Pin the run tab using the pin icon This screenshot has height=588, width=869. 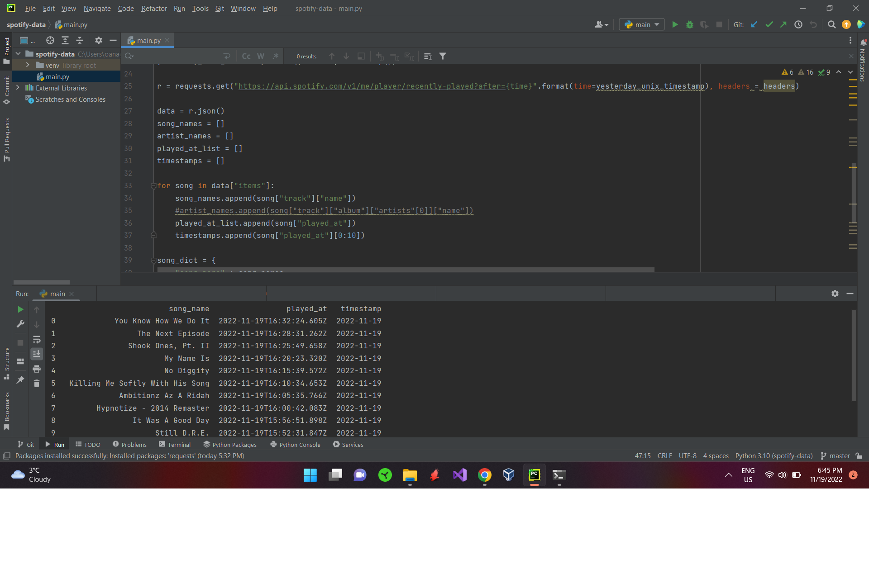[x=20, y=380]
